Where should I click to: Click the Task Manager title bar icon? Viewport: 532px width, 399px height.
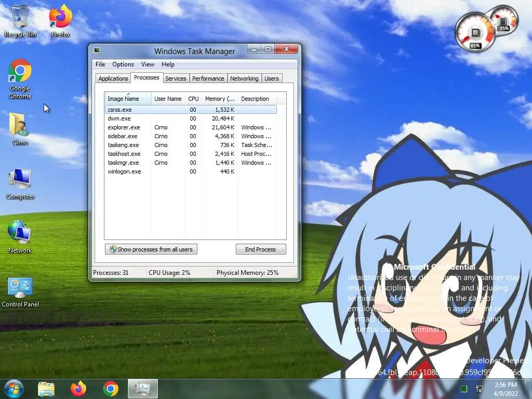click(97, 50)
